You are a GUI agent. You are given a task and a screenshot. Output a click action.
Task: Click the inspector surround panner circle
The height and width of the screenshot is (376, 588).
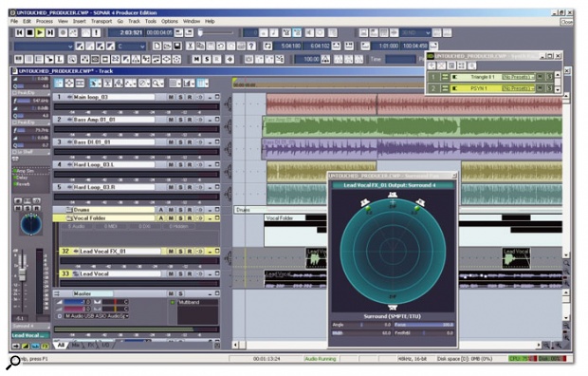click(x=31, y=224)
